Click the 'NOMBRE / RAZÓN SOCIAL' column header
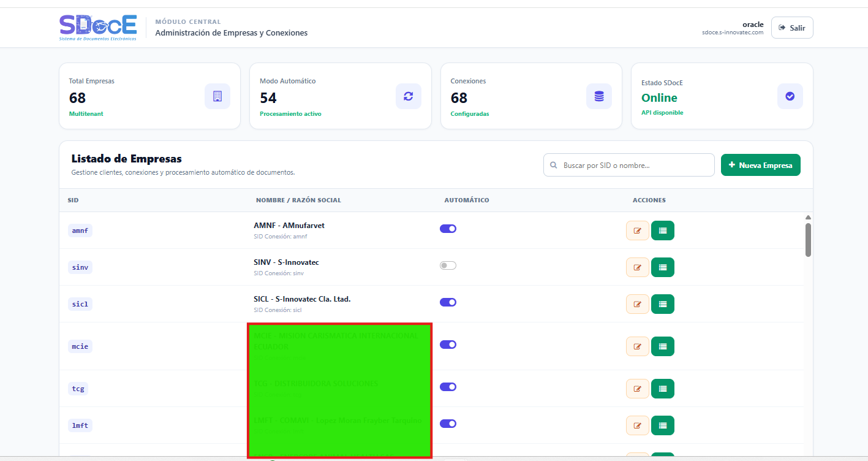This screenshot has height=461, width=868. [298, 200]
